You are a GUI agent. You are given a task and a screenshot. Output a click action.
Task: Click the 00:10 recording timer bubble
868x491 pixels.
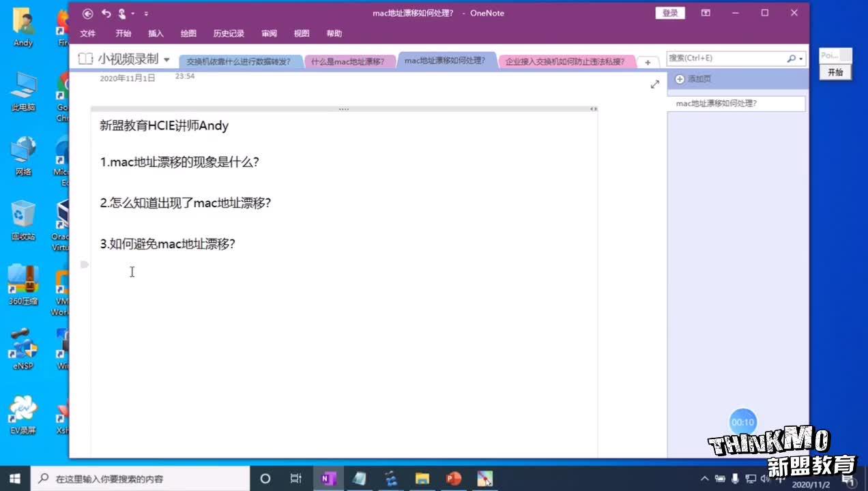tap(742, 422)
